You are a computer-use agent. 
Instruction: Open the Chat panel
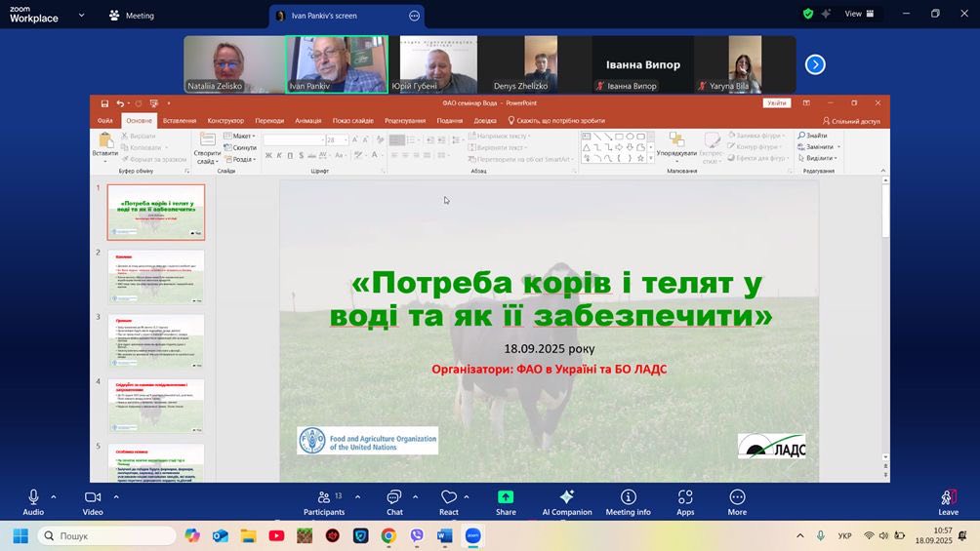[394, 501]
